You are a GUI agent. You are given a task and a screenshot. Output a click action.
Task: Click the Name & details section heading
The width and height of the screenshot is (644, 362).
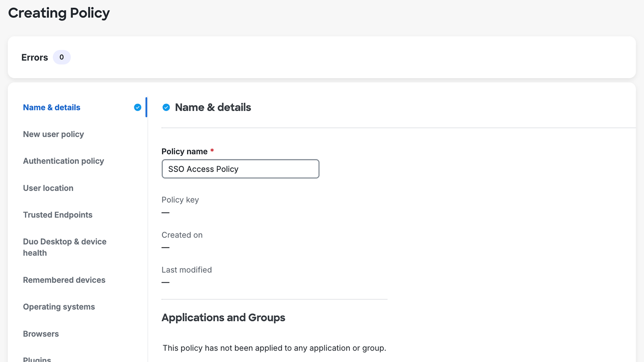coord(213,107)
